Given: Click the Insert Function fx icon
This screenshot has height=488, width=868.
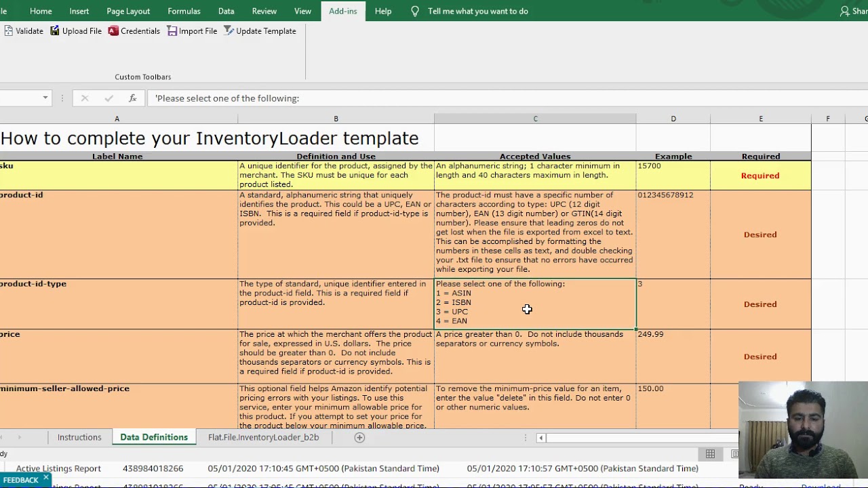Looking at the screenshot, I should click(x=133, y=98).
